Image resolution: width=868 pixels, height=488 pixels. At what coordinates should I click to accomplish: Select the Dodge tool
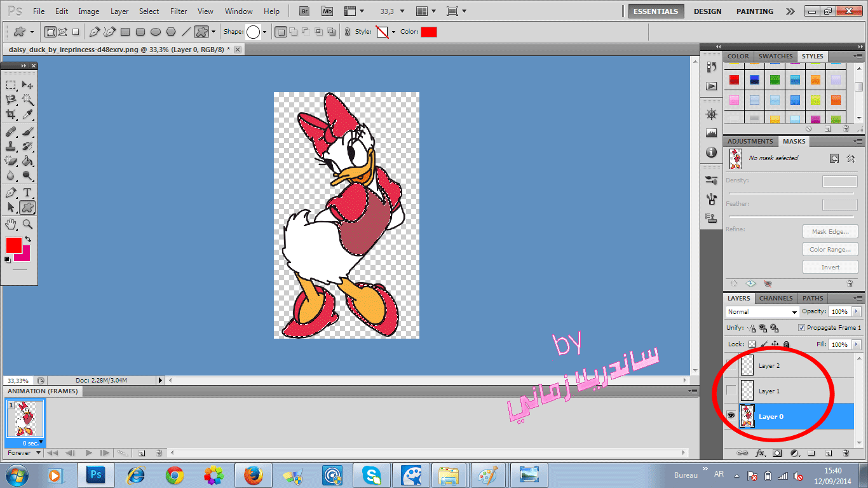coord(27,175)
